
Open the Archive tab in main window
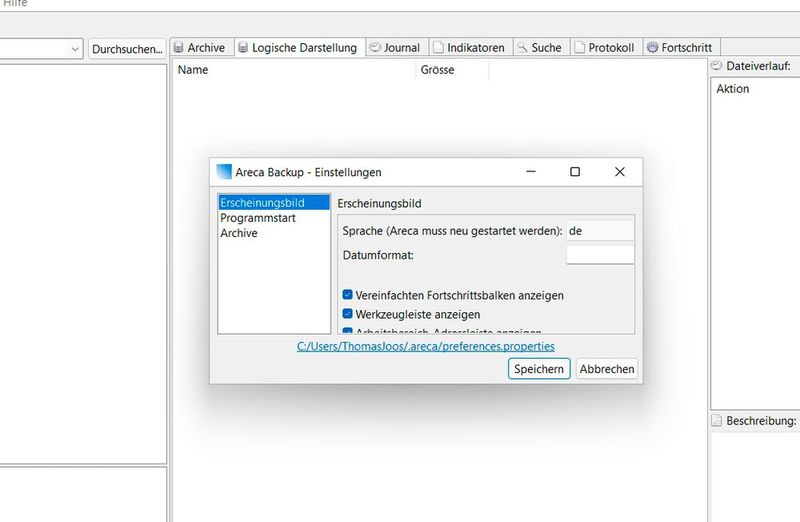click(x=202, y=47)
